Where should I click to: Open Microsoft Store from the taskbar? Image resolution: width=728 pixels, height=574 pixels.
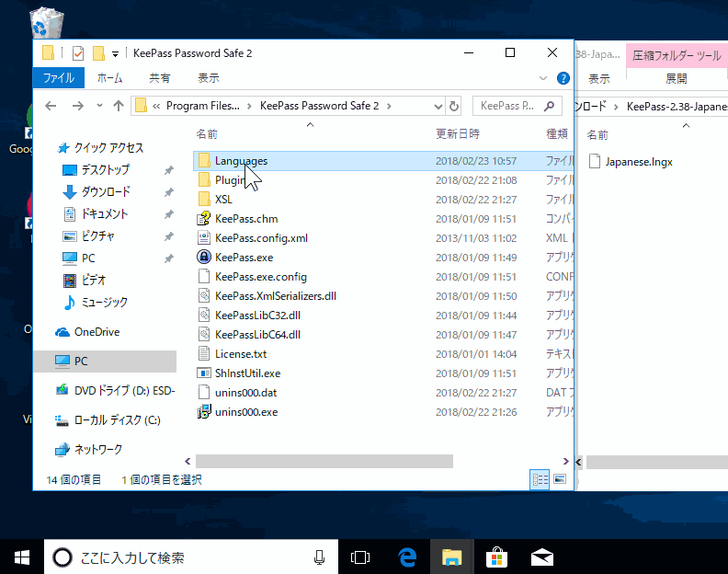click(496, 557)
